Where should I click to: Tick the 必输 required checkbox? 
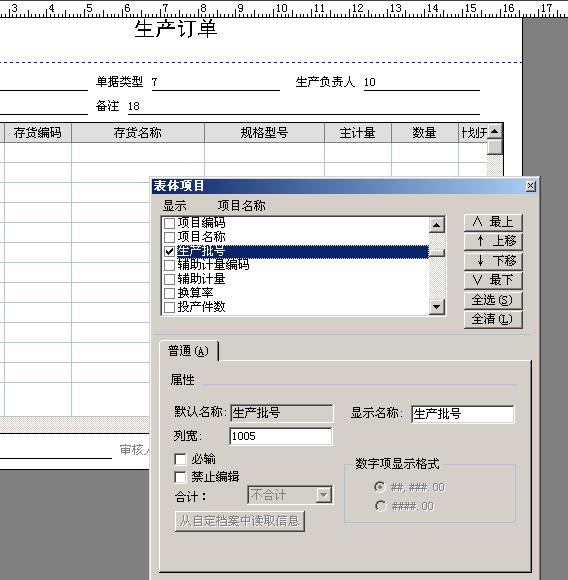coord(180,459)
